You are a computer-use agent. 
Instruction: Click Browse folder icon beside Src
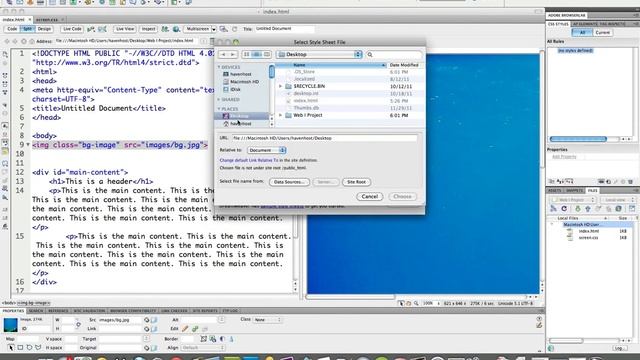(x=154, y=320)
